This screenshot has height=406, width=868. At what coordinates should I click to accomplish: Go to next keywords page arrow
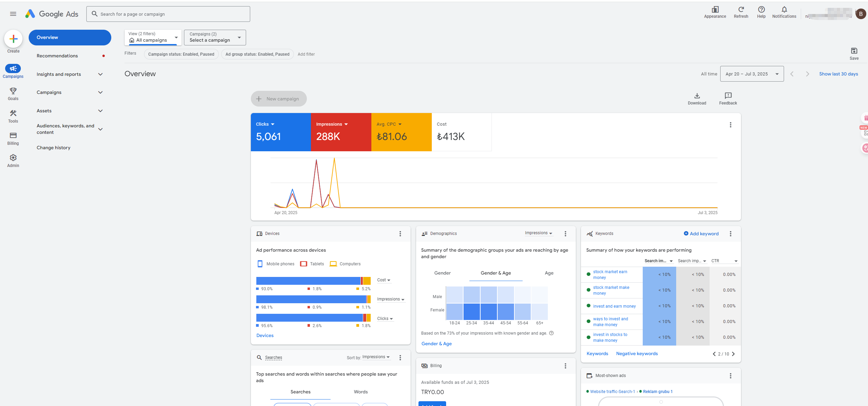733,354
